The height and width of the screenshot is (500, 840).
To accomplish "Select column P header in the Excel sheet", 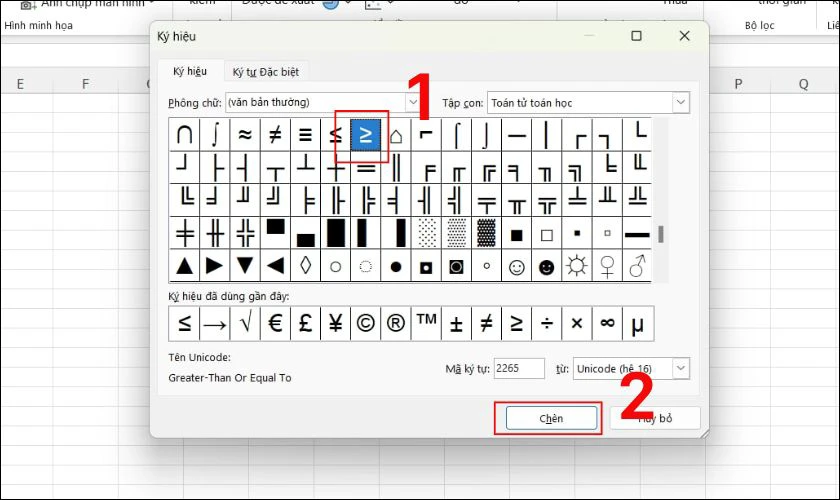I will tap(738, 84).
